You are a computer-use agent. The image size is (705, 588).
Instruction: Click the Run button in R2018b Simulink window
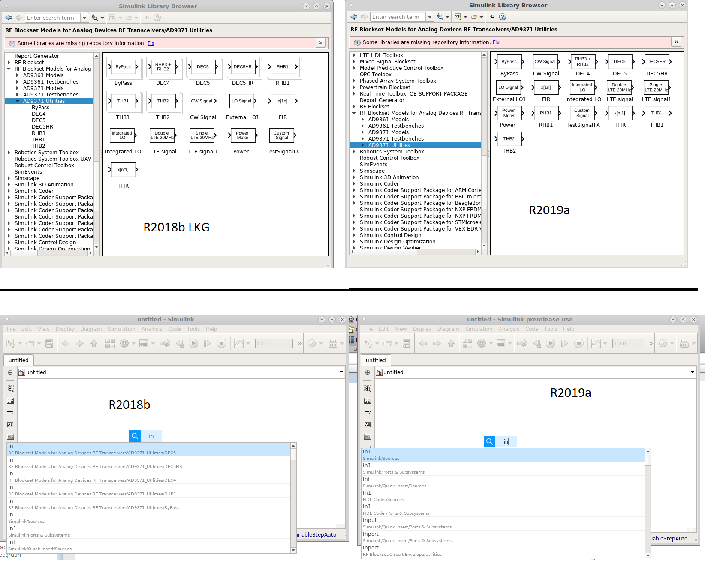pos(193,343)
